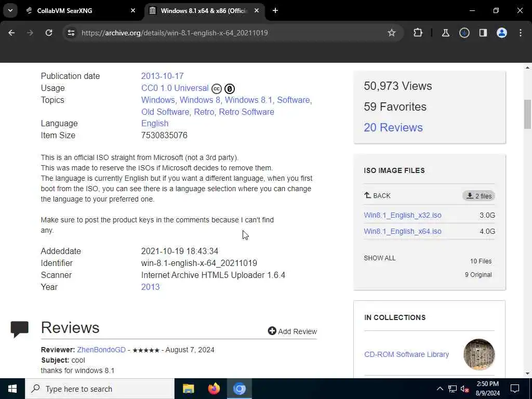The height and width of the screenshot is (399, 532).
Task: Click the Item Size value 7530835076
Action: [164, 136]
